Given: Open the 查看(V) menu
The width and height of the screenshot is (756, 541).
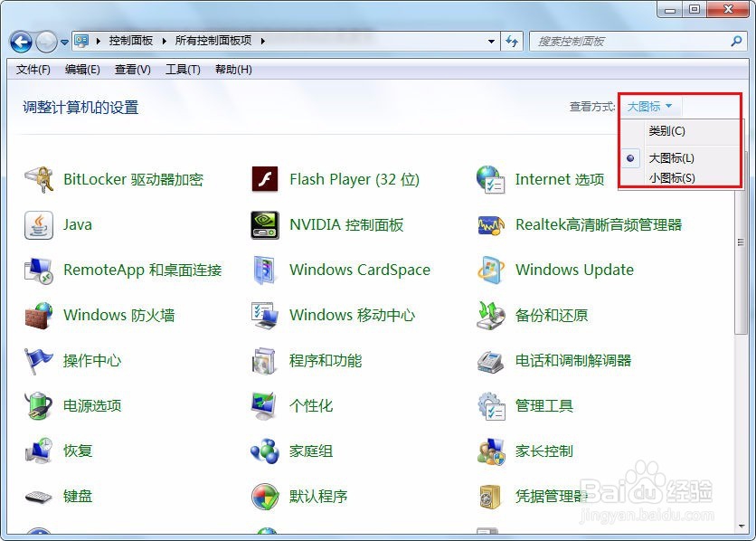Looking at the screenshot, I should point(133,70).
